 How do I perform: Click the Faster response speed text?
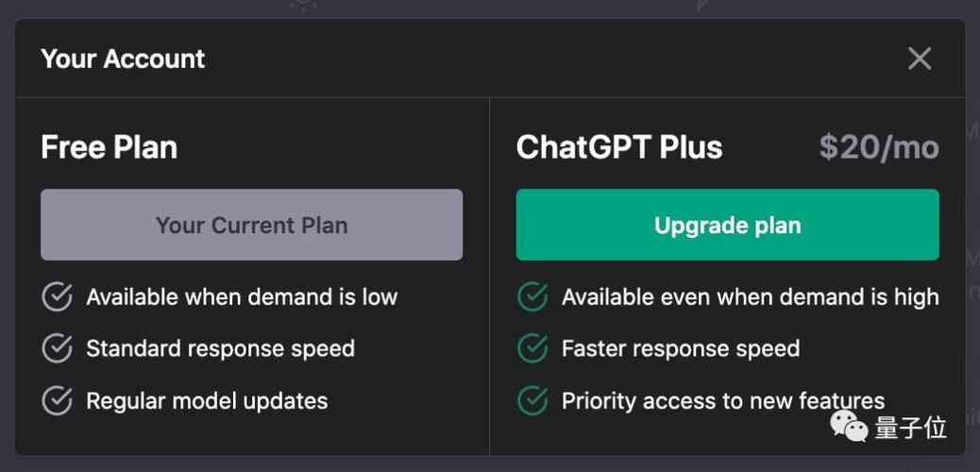point(680,348)
